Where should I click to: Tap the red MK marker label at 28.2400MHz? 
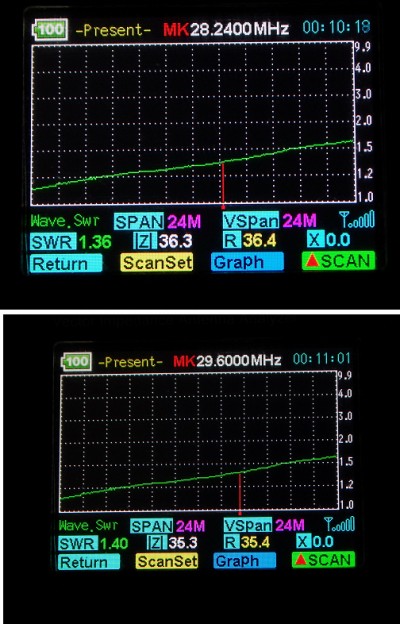pyautogui.click(x=176, y=29)
